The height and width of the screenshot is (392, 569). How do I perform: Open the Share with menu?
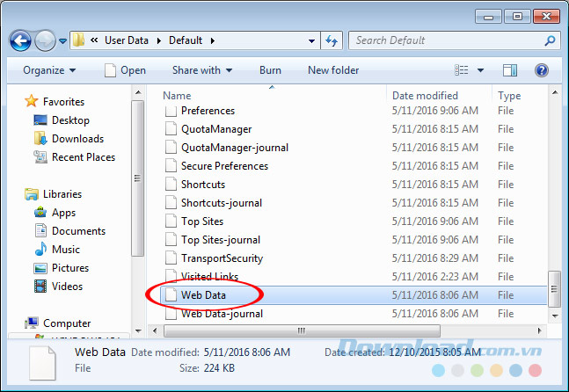coord(202,70)
